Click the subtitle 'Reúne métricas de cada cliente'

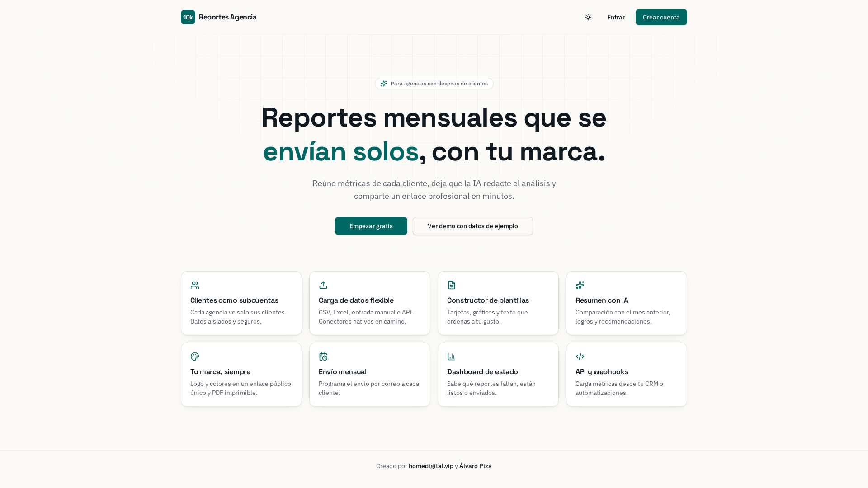(370, 183)
